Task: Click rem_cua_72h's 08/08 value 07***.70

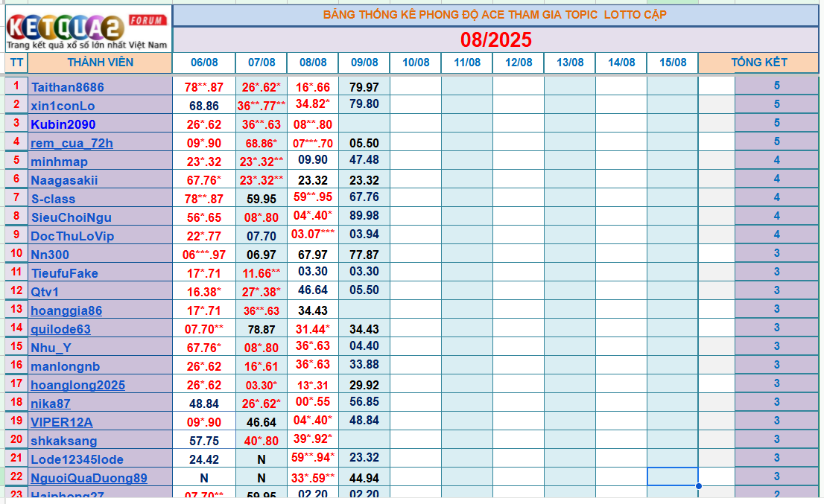Action: tap(313, 143)
